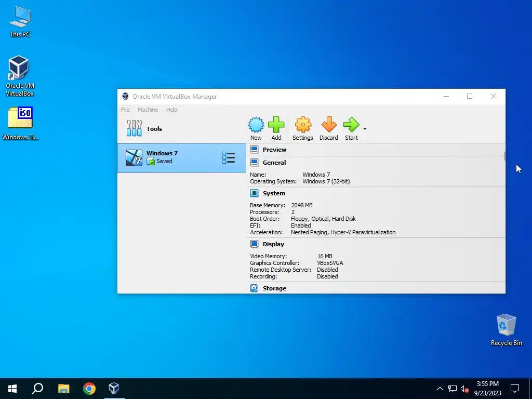The image size is (532, 399).
Task: Open the Windows Start menu
Action: pos(12,389)
